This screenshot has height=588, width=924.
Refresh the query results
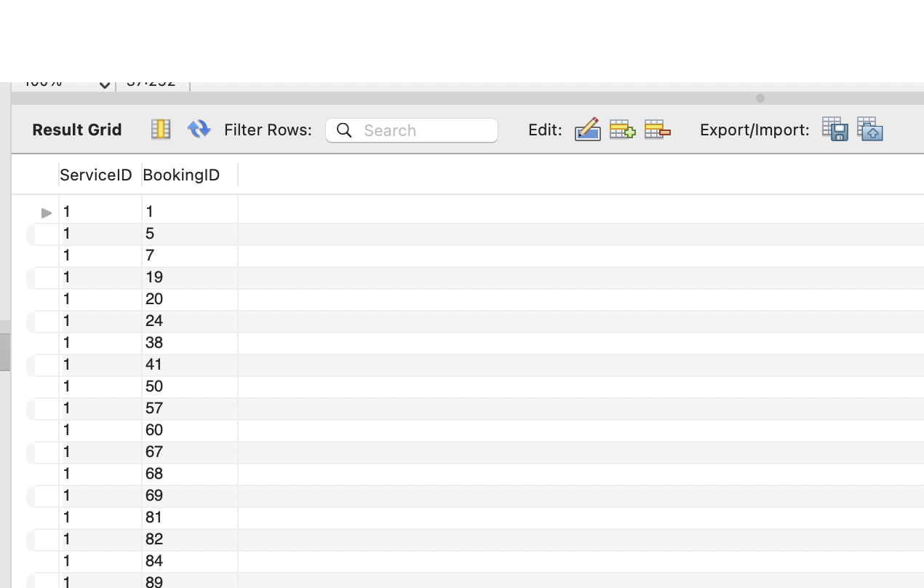198,129
